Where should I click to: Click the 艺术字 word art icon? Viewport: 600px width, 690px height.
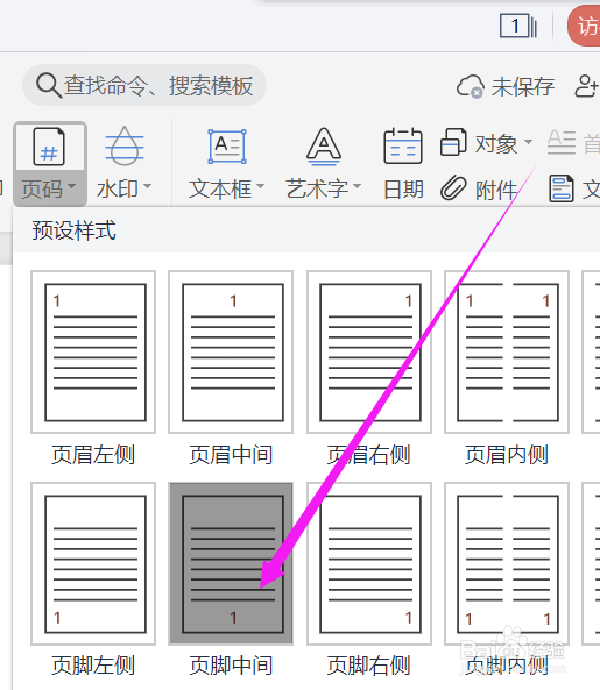pos(324,147)
